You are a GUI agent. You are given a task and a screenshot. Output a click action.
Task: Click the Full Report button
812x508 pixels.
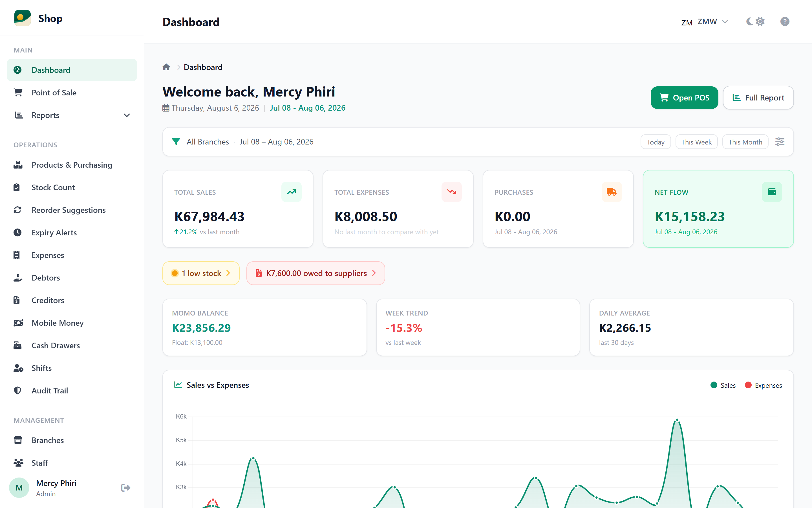pyautogui.click(x=758, y=98)
